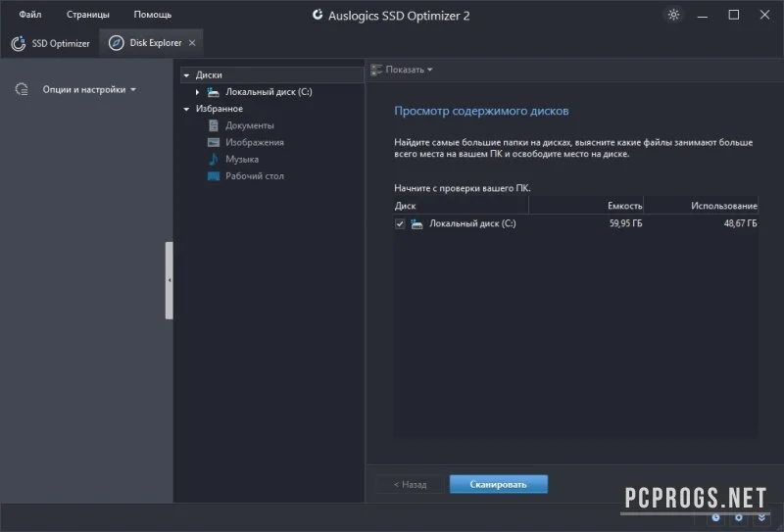Click the Рабочий стол desktop icon
This screenshot has width=784, height=532.
(x=214, y=176)
